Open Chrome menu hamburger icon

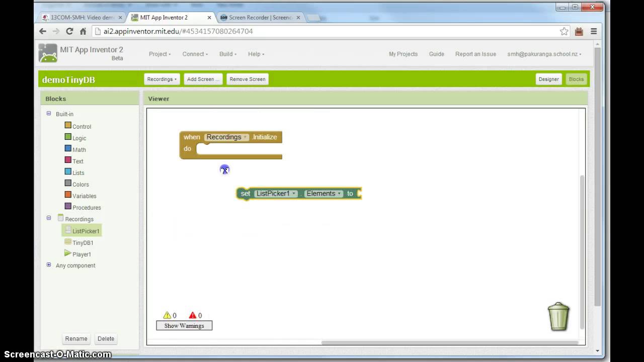(x=594, y=31)
